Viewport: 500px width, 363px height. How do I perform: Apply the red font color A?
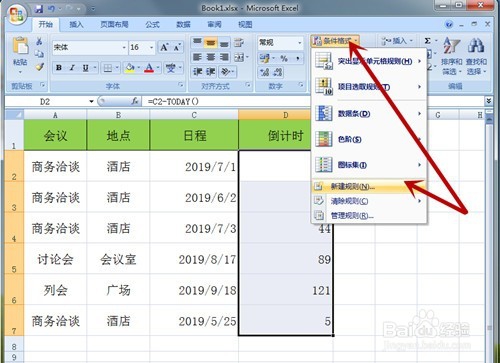pyautogui.click(x=149, y=68)
